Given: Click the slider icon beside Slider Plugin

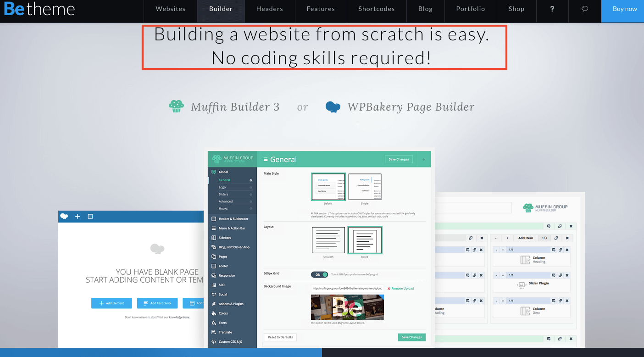Looking at the screenshot, I should (521, 285).
